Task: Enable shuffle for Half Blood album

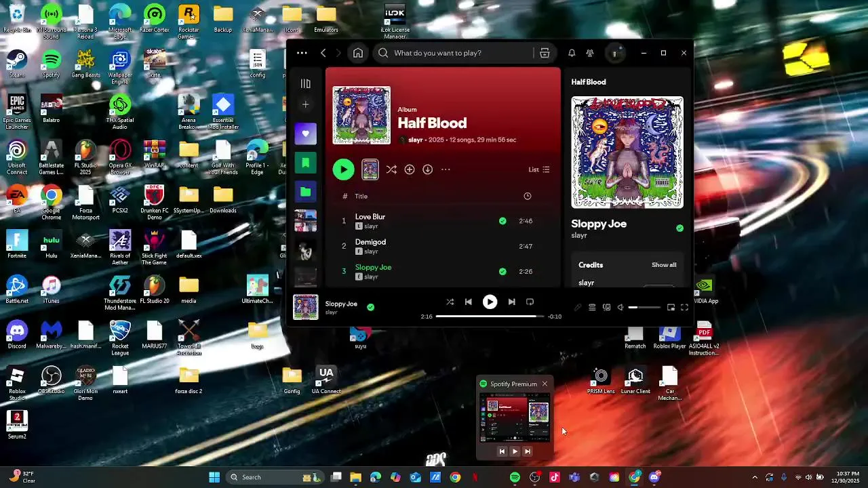Action: tap(391, 169)
